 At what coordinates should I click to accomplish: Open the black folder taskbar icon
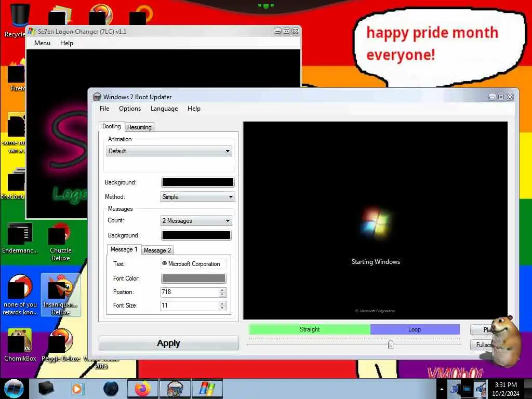46,389
